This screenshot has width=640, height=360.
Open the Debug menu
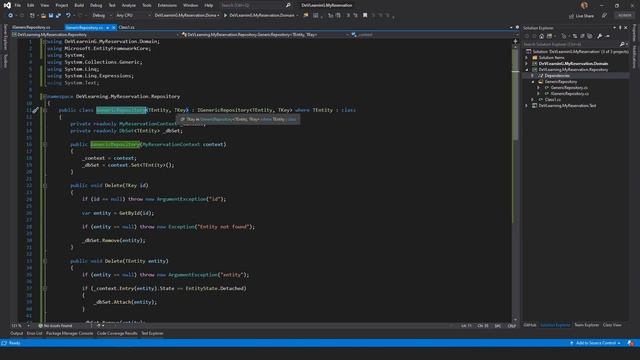tap(96, 5)
